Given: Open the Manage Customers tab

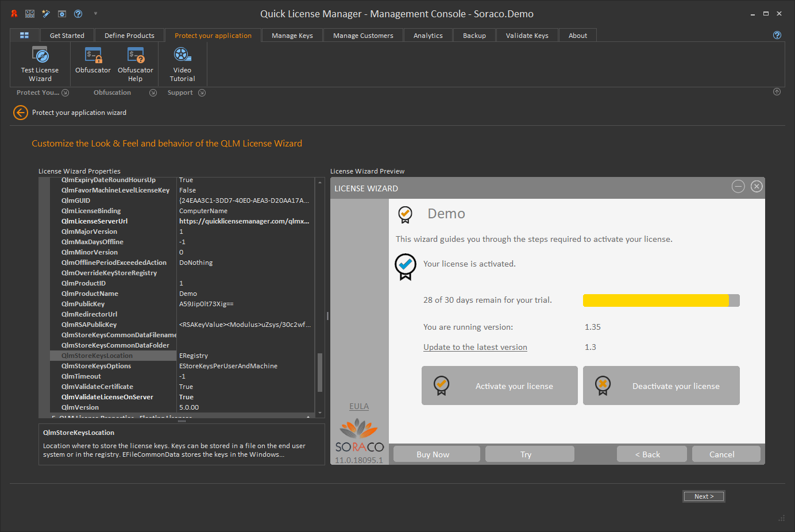Looking at the screenshot, I should (363, 36).
